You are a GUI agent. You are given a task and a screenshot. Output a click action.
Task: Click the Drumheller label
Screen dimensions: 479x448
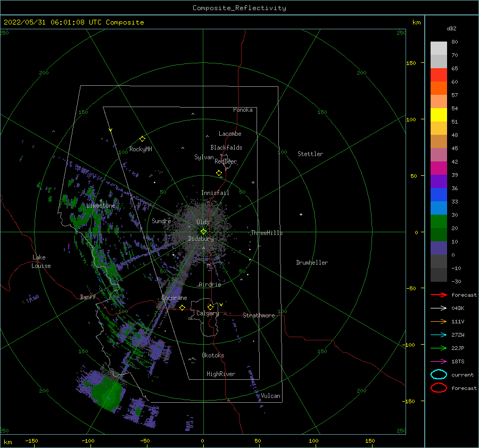(312, 263)
